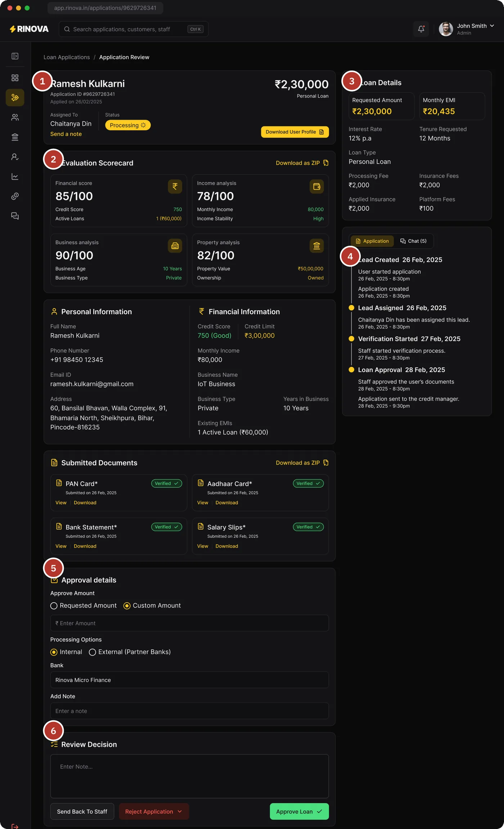View the Bank Statement document

[61, 546]
